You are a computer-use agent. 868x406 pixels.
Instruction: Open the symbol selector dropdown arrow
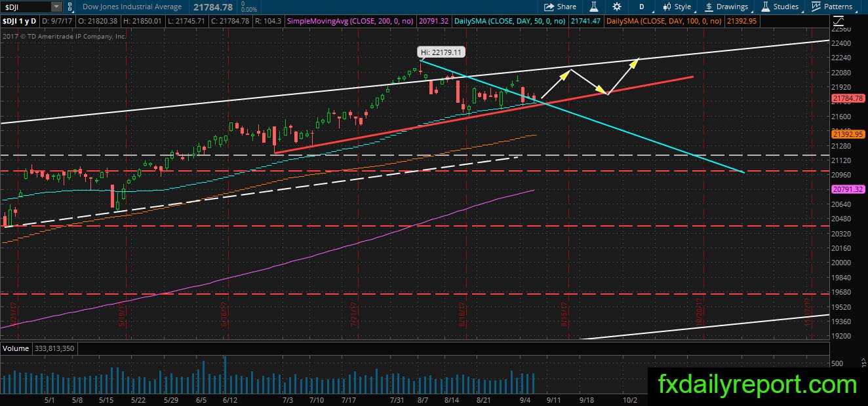(x=56, y=7)
